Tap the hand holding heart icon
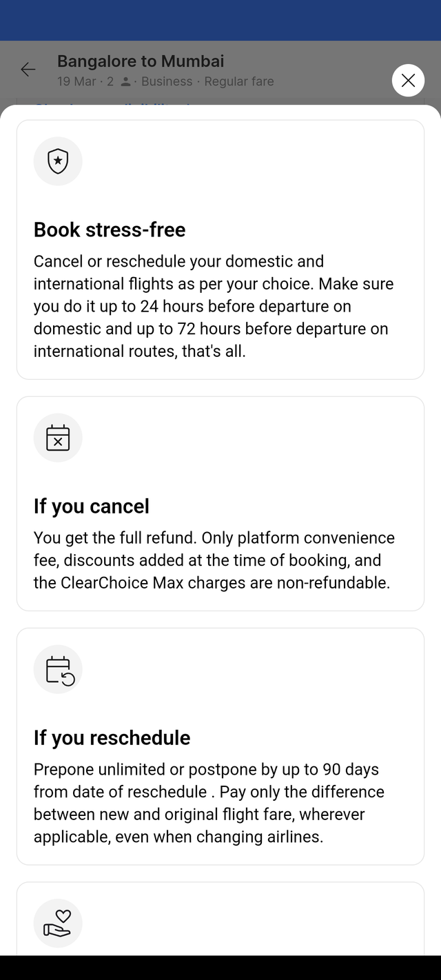 tap(58, 923)
